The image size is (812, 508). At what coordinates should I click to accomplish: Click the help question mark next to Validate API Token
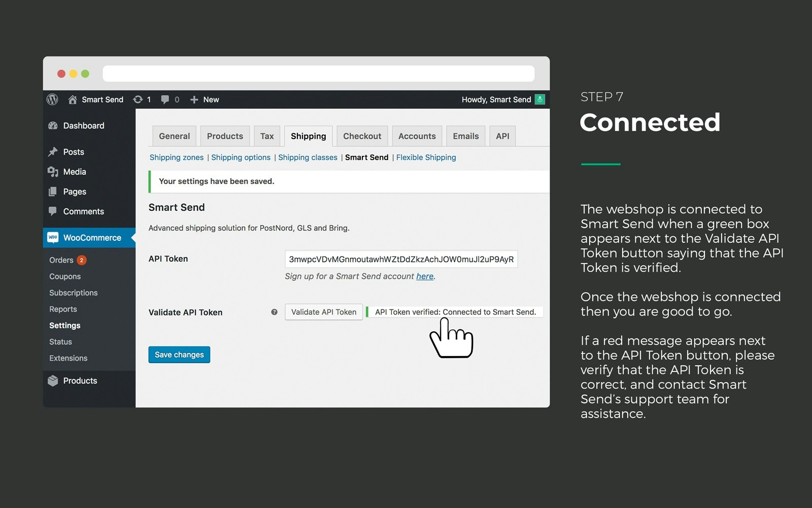point(274,312)
